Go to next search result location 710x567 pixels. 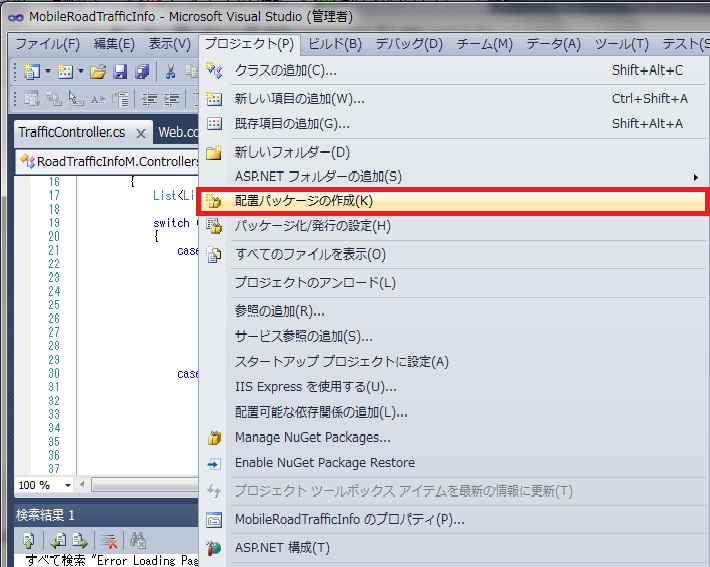click(80, 540)
